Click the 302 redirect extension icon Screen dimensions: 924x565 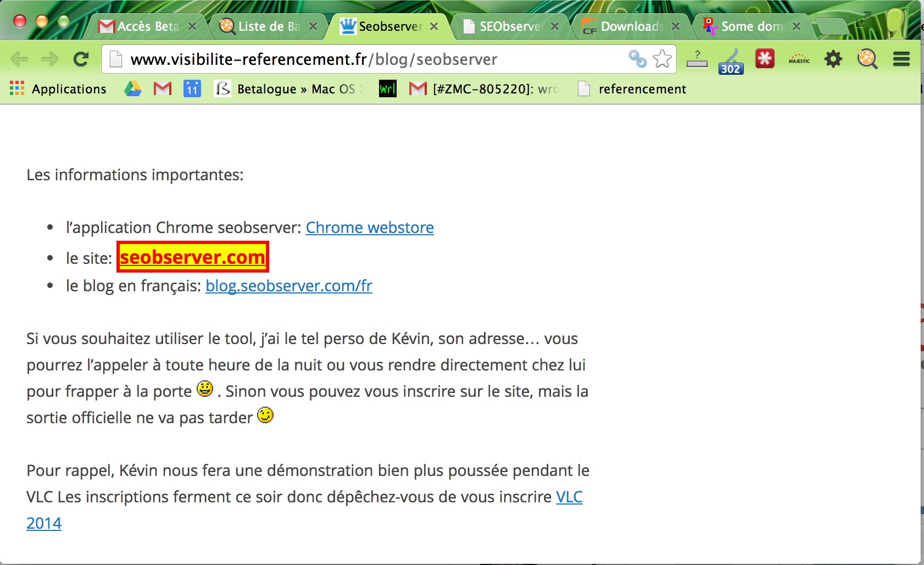click(x=730, y=60)
